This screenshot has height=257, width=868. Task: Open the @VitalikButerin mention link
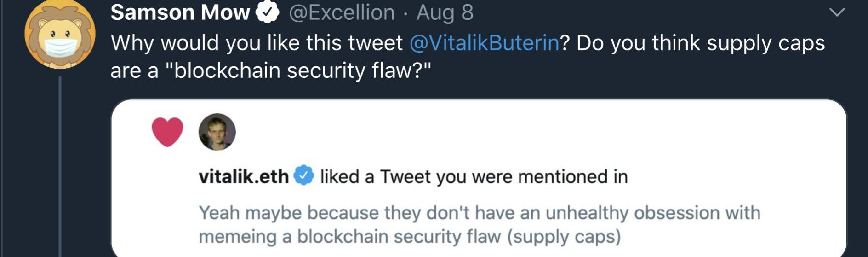[484, 43]
